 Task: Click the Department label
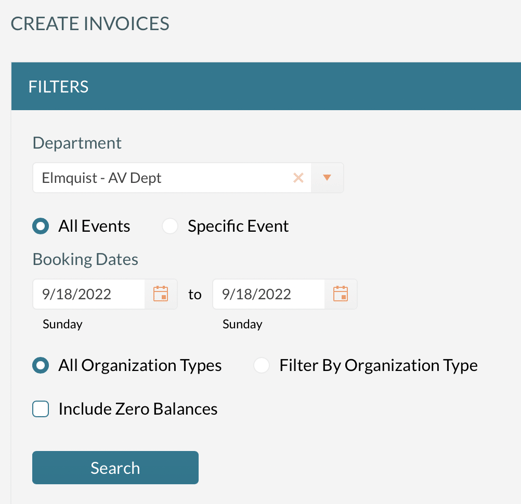point(77,143)
